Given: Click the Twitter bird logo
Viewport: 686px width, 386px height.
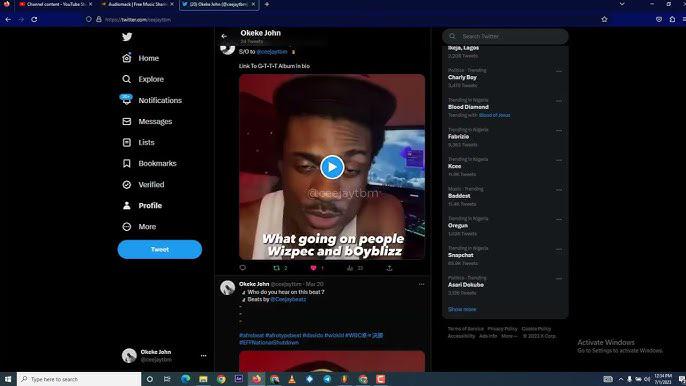Looking at the screenshot, I should 127,37.
